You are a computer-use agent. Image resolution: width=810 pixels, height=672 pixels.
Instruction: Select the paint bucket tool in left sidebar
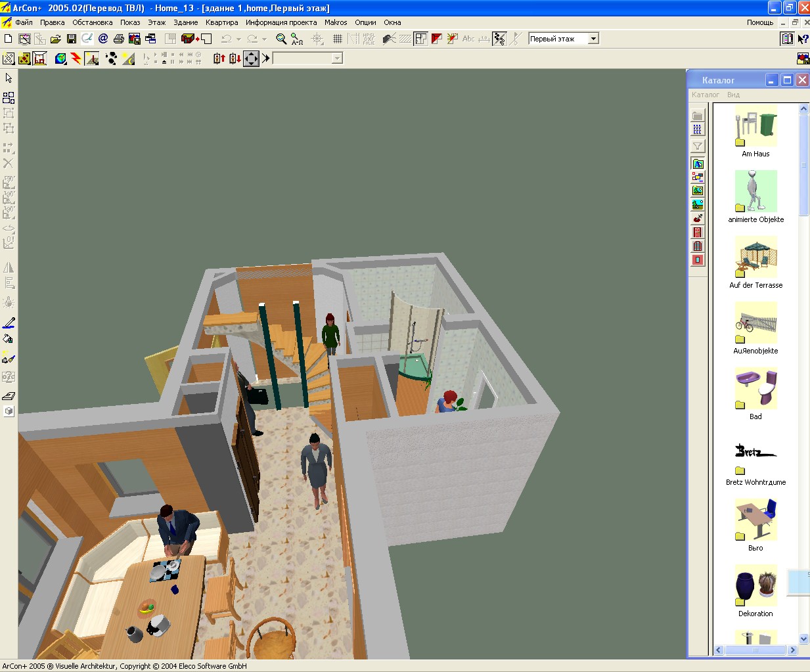(x=9, y=340)
